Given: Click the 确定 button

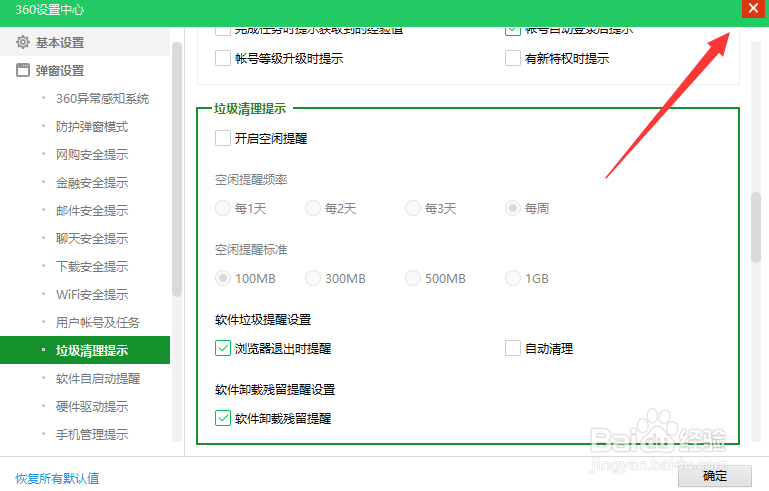Looking at the screenshot, I should point(715,476).
